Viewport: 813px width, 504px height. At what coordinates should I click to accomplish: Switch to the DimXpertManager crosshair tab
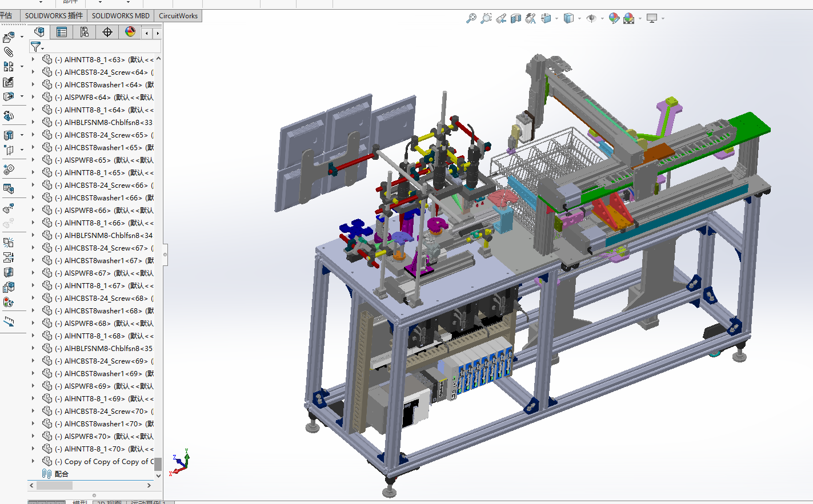coord(107,32)
